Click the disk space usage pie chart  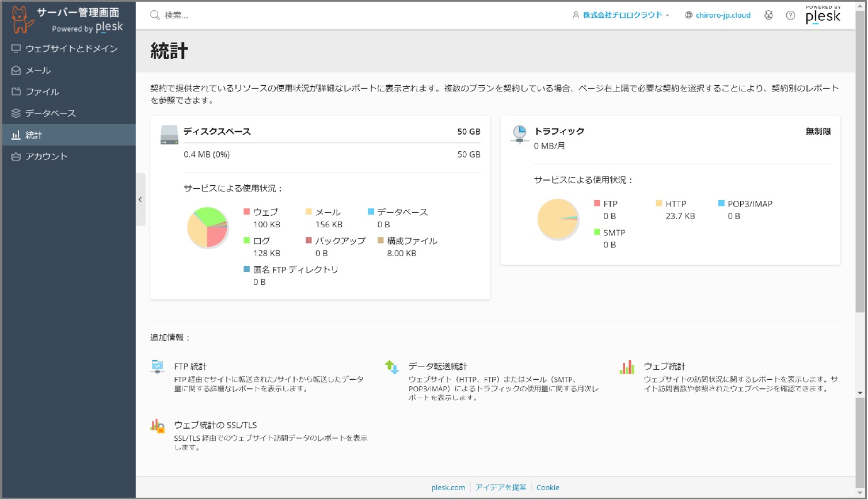pyautogui.click(x=208, y=227)
